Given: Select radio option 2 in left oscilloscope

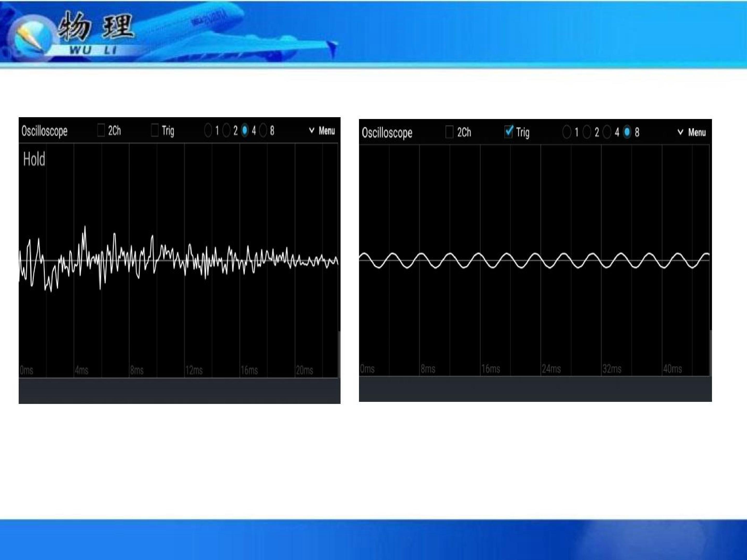Looking at the screenshot, I should point(227,130).
